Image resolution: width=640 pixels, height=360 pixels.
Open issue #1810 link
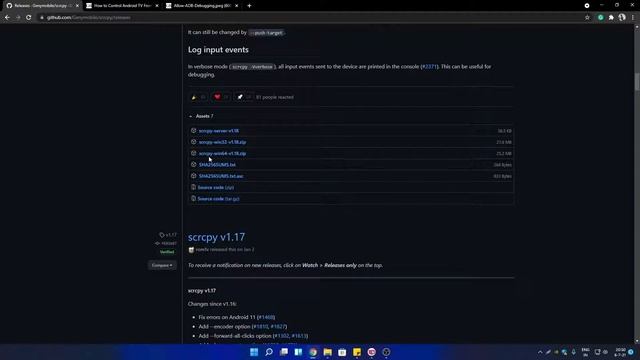click(x=260, y=327)
